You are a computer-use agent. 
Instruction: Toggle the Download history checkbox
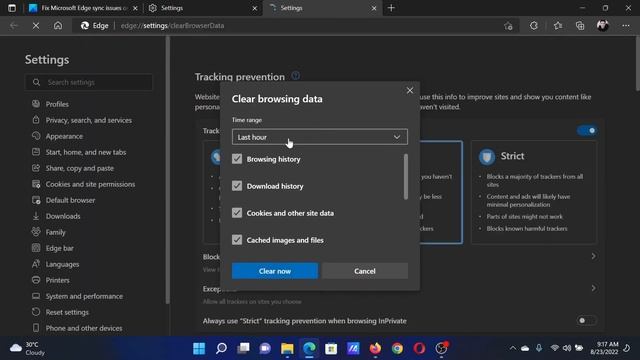[237, 186]
